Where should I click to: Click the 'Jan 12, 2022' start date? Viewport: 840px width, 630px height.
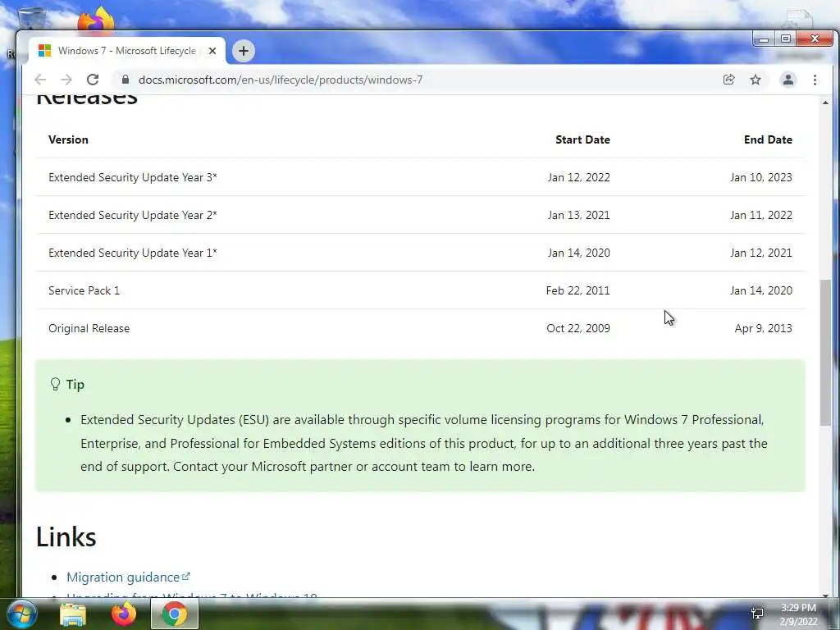pos(578,177)
